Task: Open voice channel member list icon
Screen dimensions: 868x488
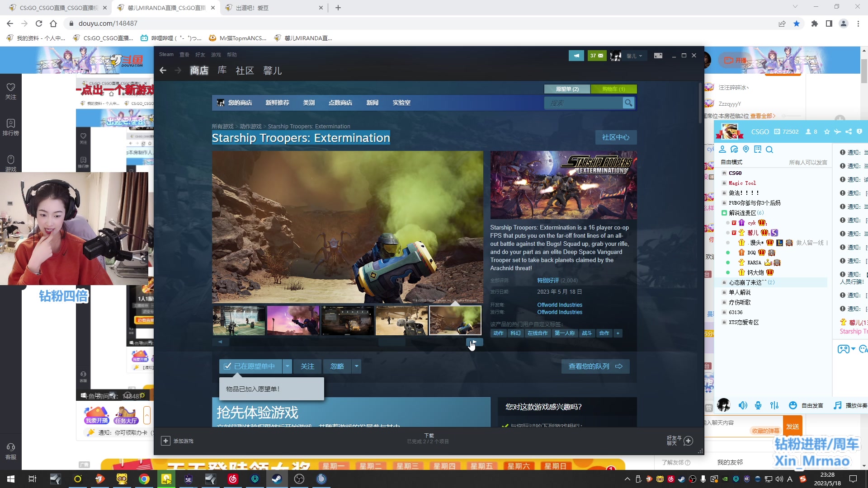Action: point(722,150)
